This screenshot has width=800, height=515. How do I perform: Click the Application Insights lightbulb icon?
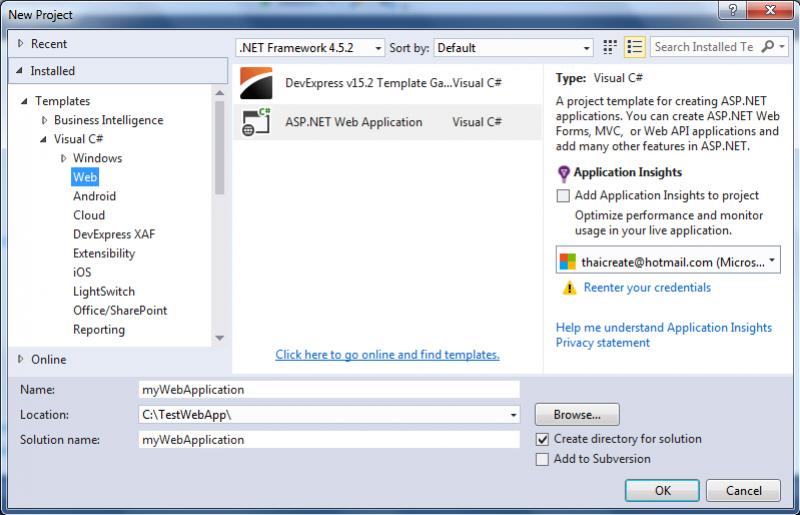point(563,174)
